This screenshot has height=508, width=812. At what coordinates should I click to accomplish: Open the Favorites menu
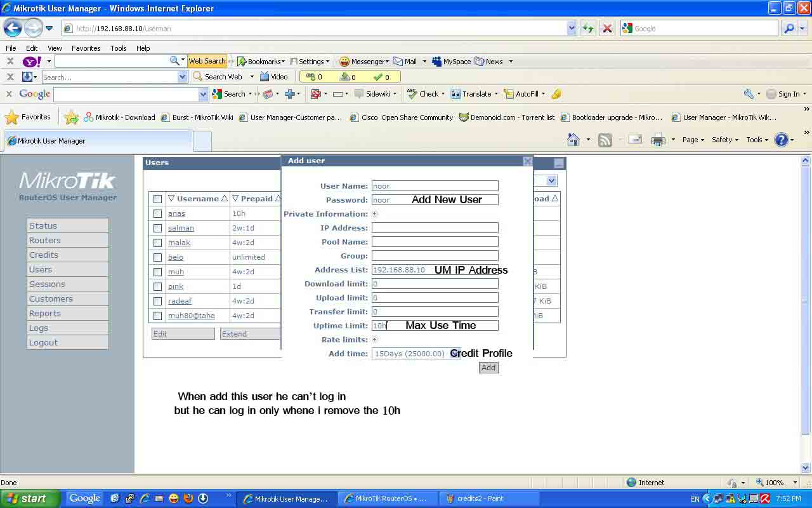(x=86, y=48)
